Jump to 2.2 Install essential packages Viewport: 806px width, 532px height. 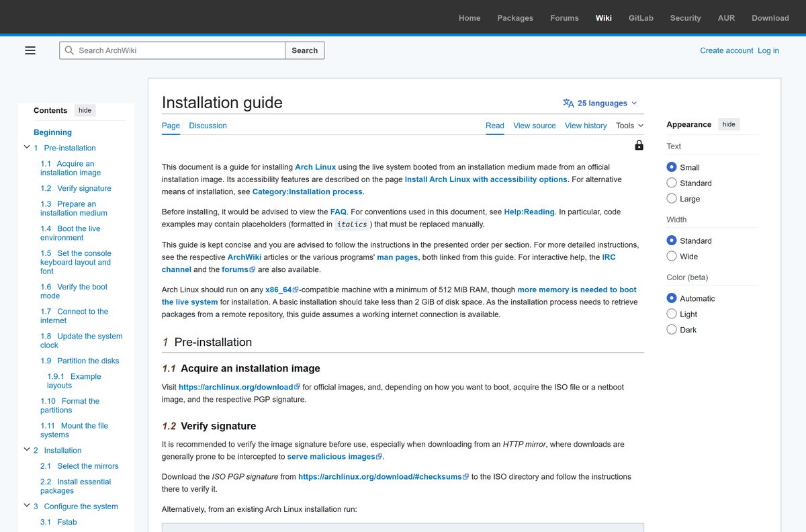[75, 486]
